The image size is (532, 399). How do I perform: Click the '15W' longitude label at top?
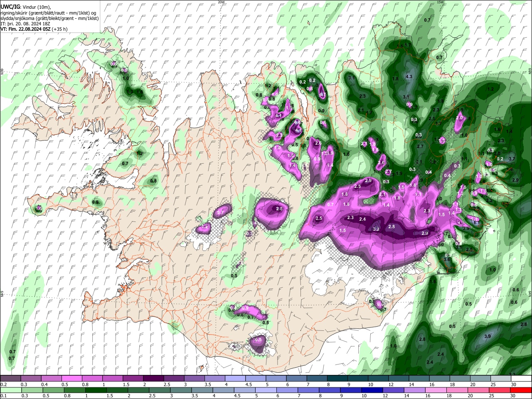(441, 2)
